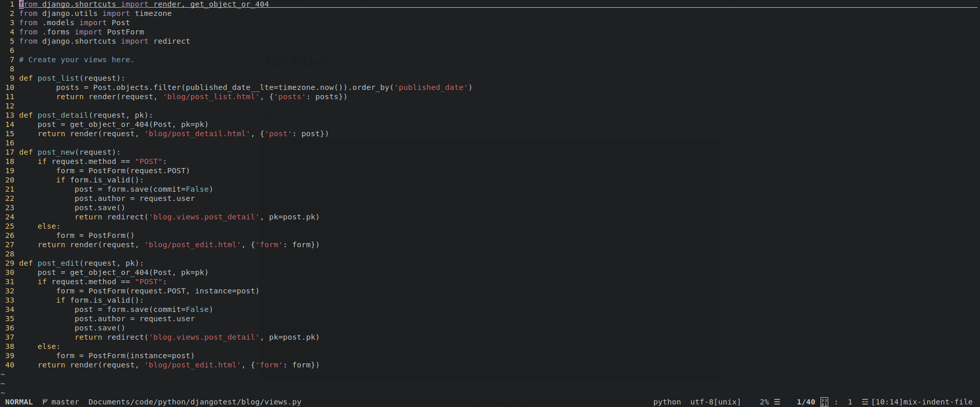This screenshot has width=980, height=407.
Task: Click the string 'blog.views.post_detail' on line 24
Action: (204, 217)
